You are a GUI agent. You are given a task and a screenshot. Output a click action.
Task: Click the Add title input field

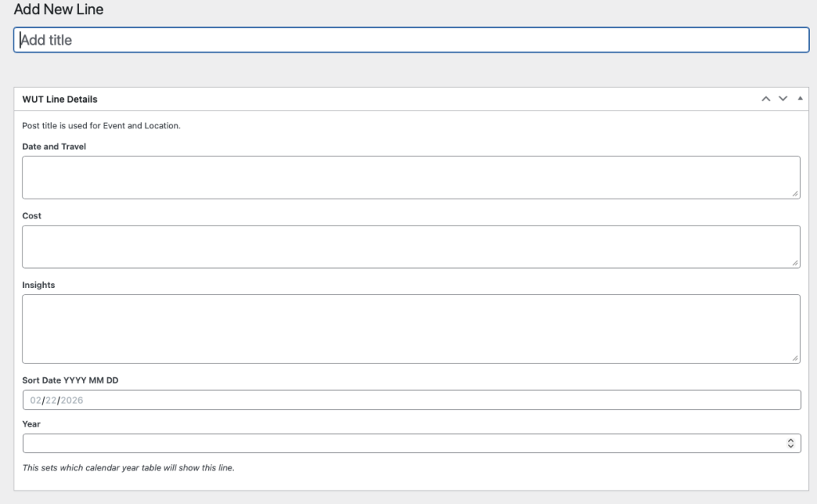411,40
